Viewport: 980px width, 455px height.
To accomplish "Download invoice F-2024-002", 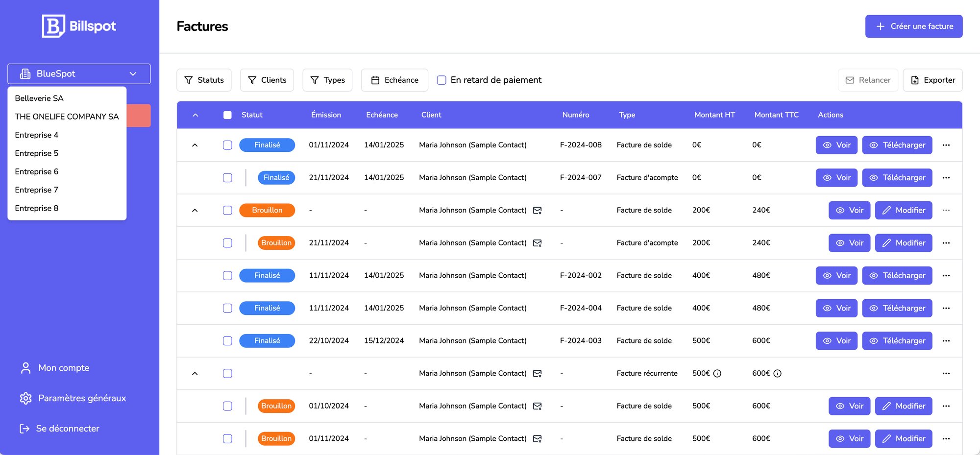I will point(897,276).
